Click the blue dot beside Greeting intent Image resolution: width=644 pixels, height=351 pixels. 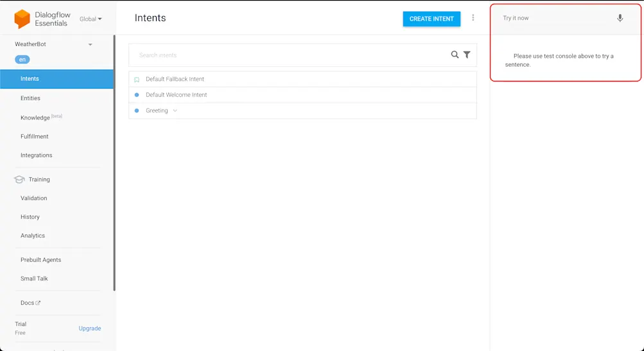coord(137,110)
